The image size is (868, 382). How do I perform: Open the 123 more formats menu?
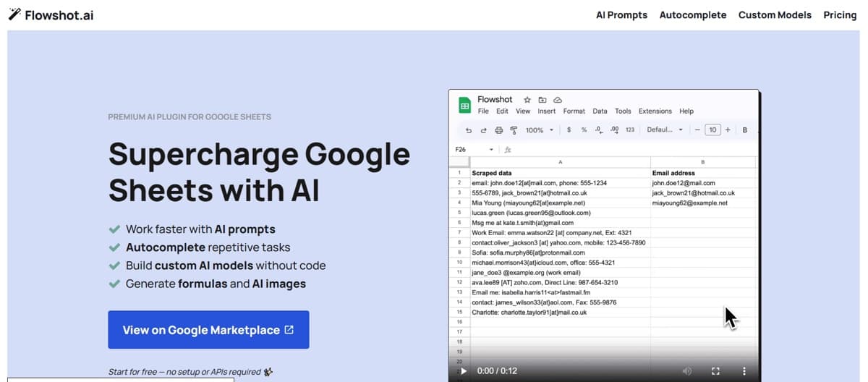point(630,130)
